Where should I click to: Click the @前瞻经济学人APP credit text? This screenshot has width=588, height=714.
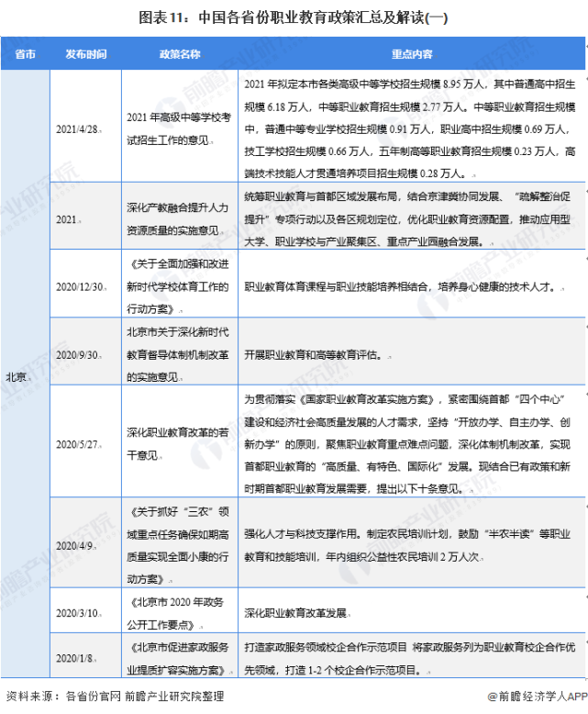tap(538, 697)
